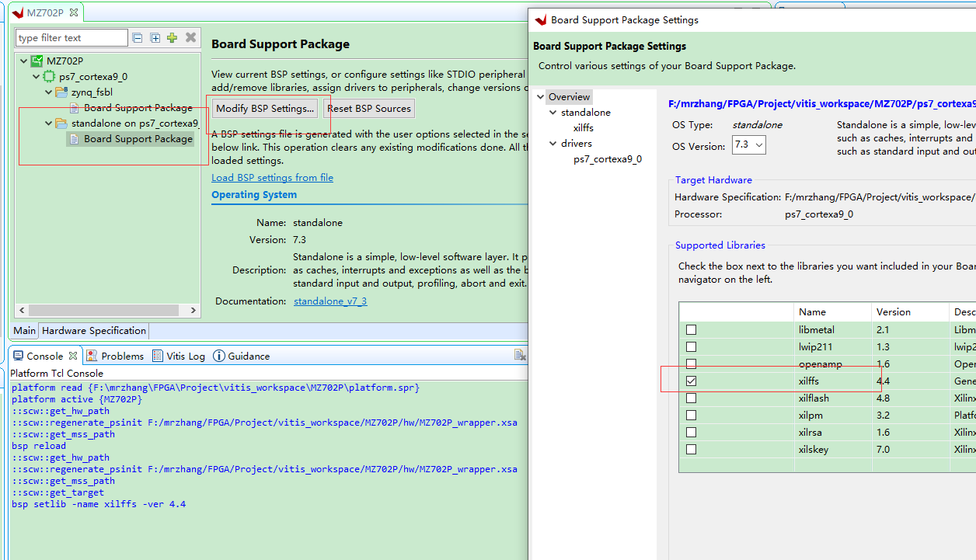Collapse the drivers node in dialog
The image size is (976, 560).
point(553,144)
